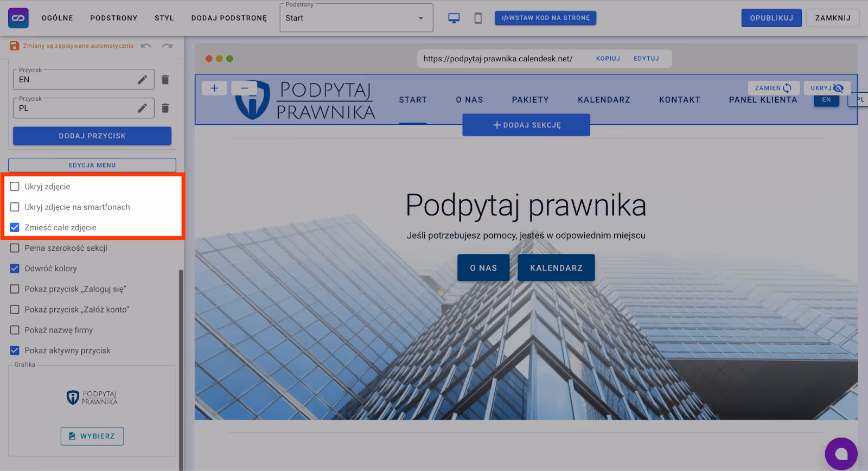The image size is (868, 471).
Task: Click the Podpytaj prawnika hero heading
Action: tap(526, 205)
